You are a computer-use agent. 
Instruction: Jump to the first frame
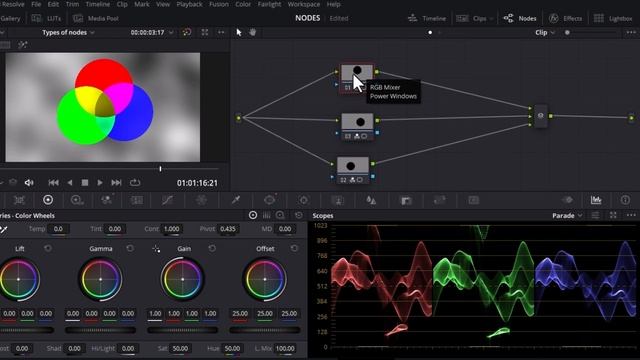point(53,182)
